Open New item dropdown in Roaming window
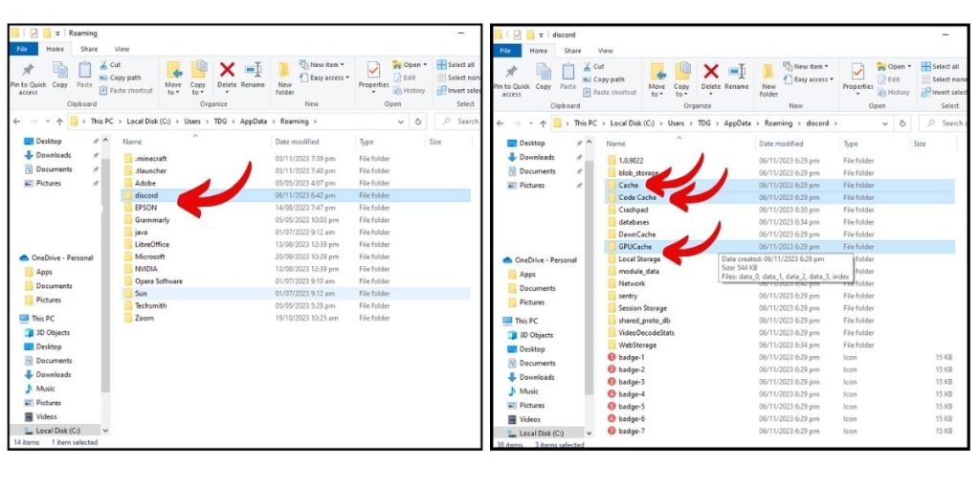 coord(323,65)
